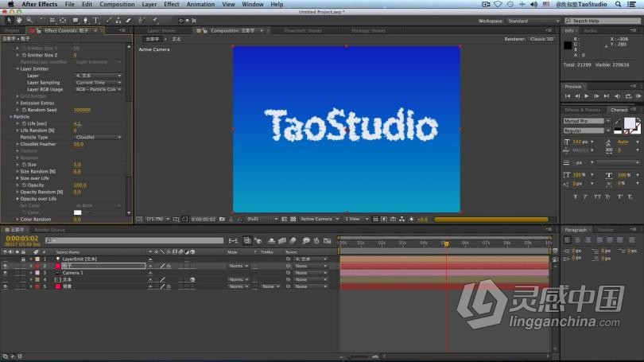This screenshot has width=644, height=362.
Task: Click the Random Seed value 100000
Action: 82,110
